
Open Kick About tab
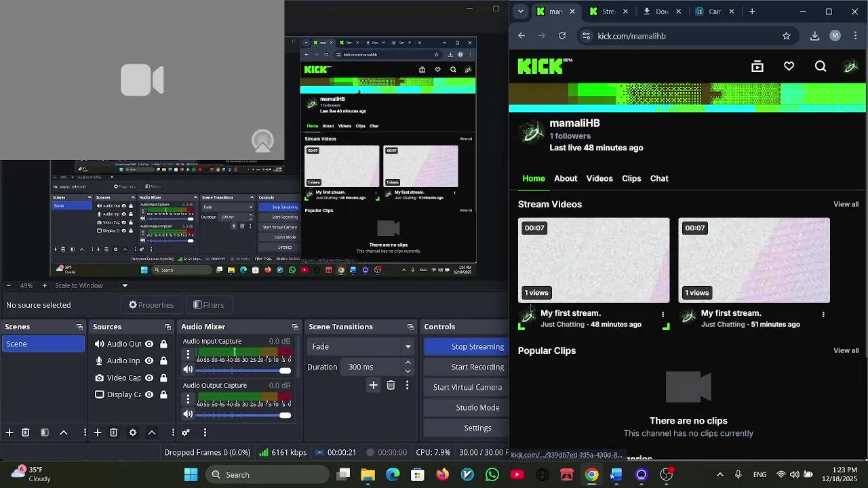point(566,178)
